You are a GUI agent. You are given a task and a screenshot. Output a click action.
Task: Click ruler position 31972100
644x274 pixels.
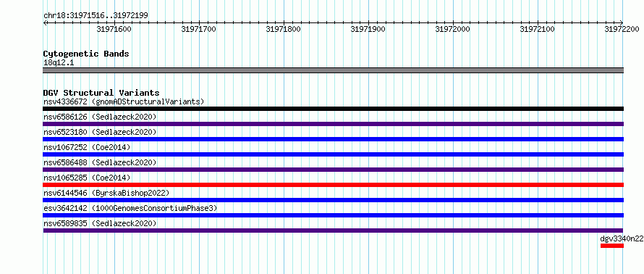[x=537, y=29]
